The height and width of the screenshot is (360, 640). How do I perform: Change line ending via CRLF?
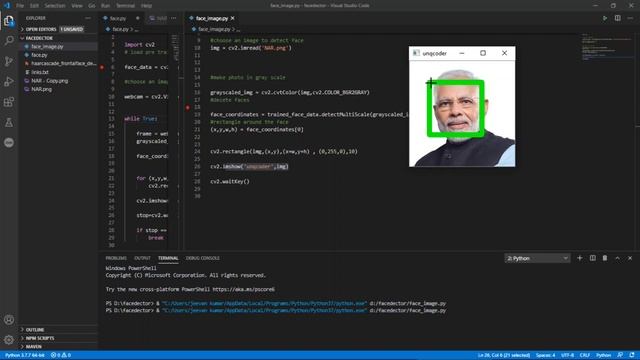pos(585,355)
